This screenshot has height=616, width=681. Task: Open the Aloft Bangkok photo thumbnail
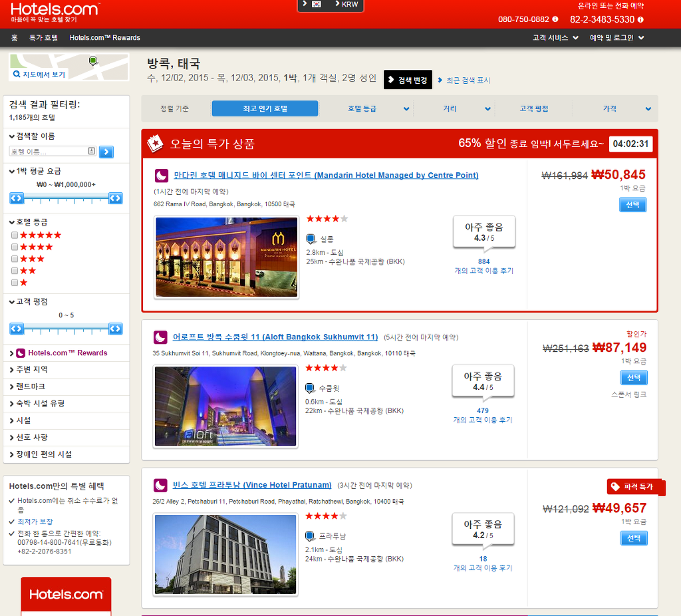[225, 406]
